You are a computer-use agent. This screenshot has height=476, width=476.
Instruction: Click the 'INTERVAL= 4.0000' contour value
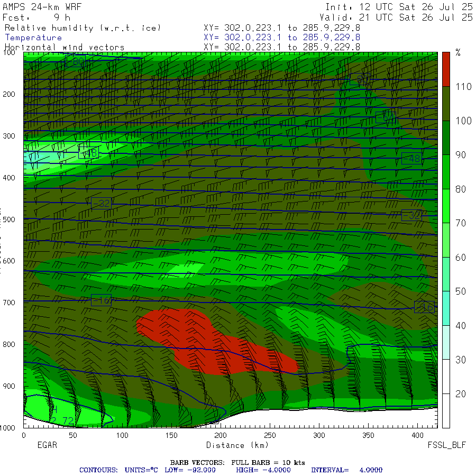(346, 470)
